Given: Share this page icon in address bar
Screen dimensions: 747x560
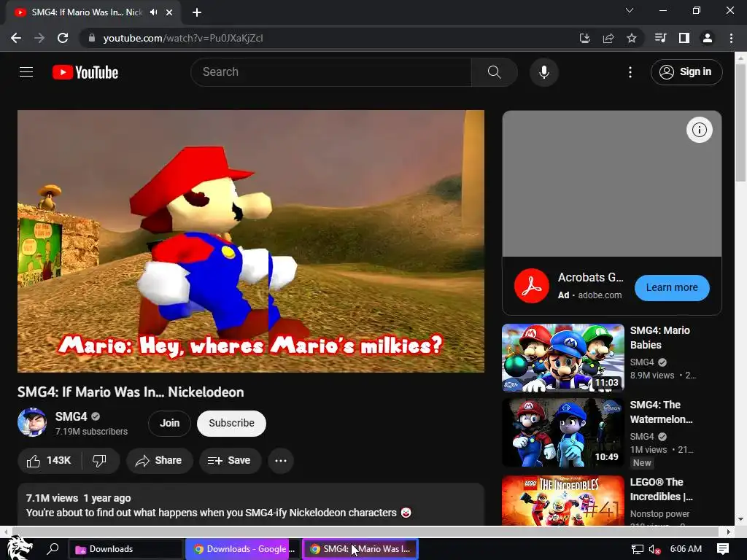Looking at the screenshot, I should [608, 38].
